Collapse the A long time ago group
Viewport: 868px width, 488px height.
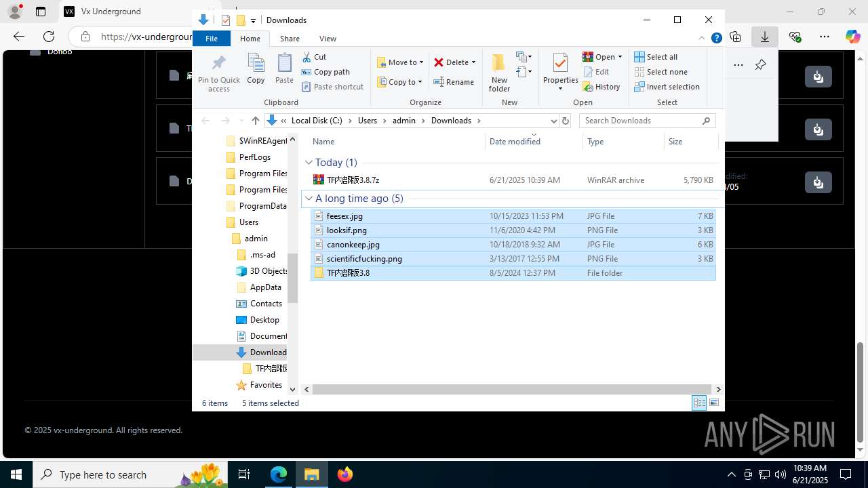click(x=309, y=199)
